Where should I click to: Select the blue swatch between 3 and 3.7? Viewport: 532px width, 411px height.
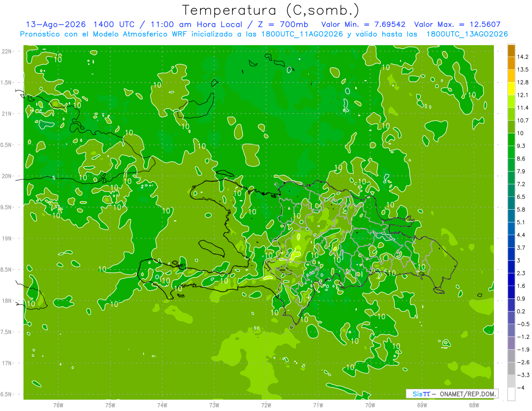511,254
